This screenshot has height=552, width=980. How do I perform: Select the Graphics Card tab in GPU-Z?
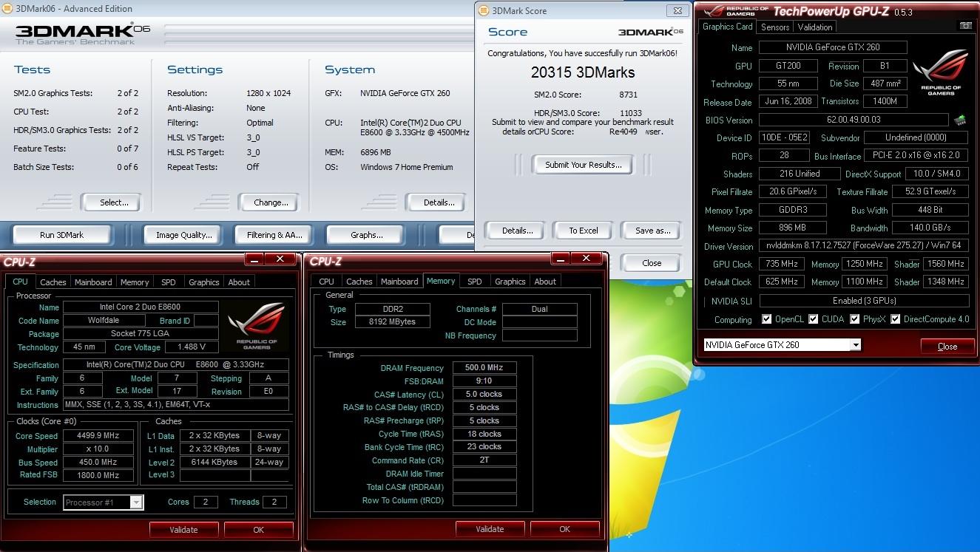[x=727, y=27]
